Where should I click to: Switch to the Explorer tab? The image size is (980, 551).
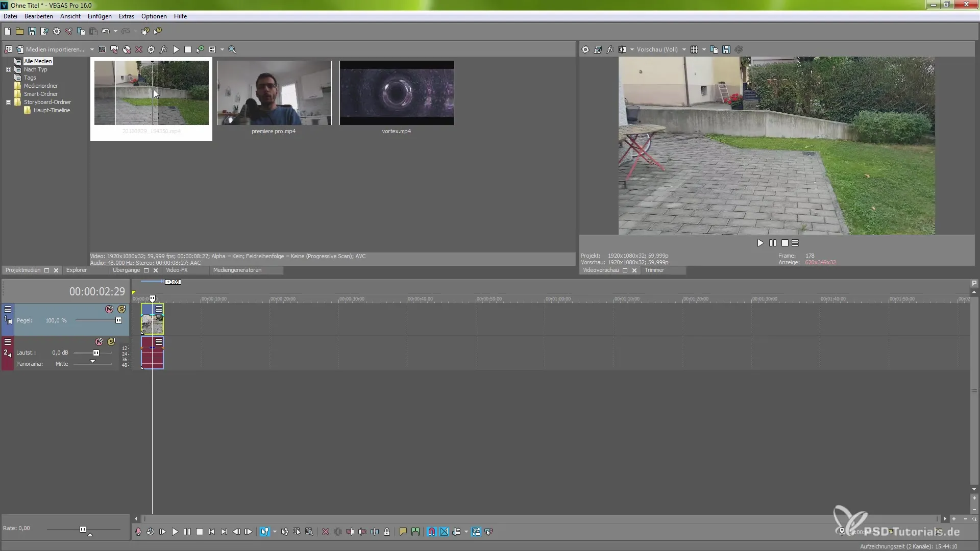tap(77, 270)
